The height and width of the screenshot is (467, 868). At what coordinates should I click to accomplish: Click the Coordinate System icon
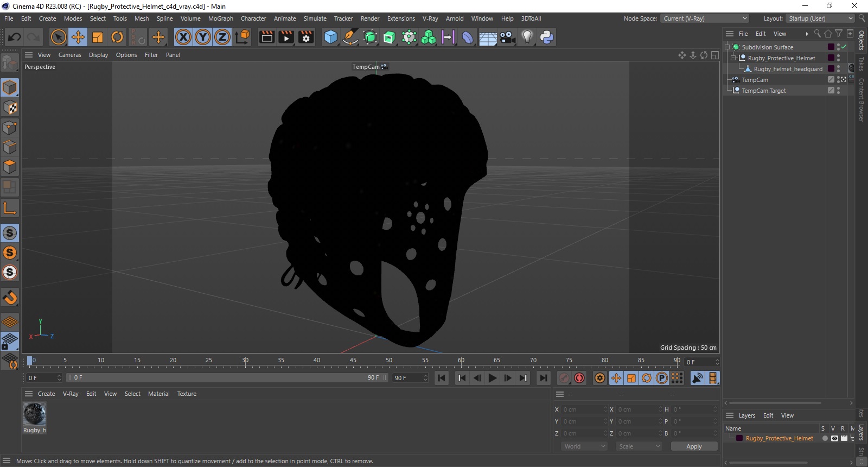click(242, 37)
